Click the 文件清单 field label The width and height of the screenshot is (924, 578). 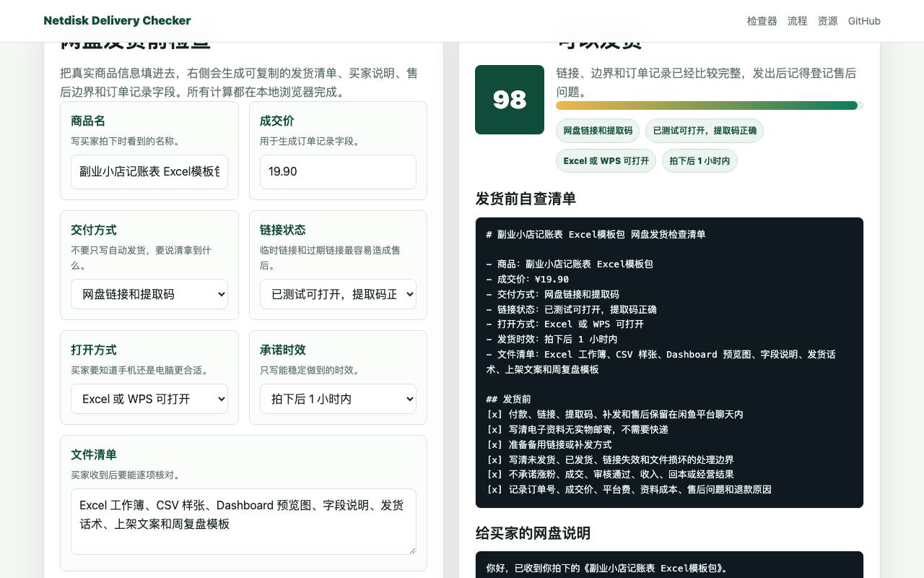(94, 454)
